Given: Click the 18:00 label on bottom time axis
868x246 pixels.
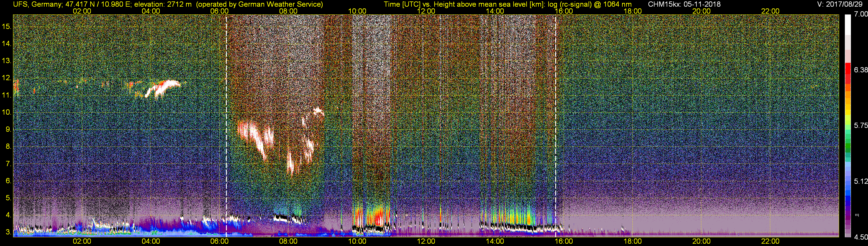Looking at the screenshot, I should point(632,241).
